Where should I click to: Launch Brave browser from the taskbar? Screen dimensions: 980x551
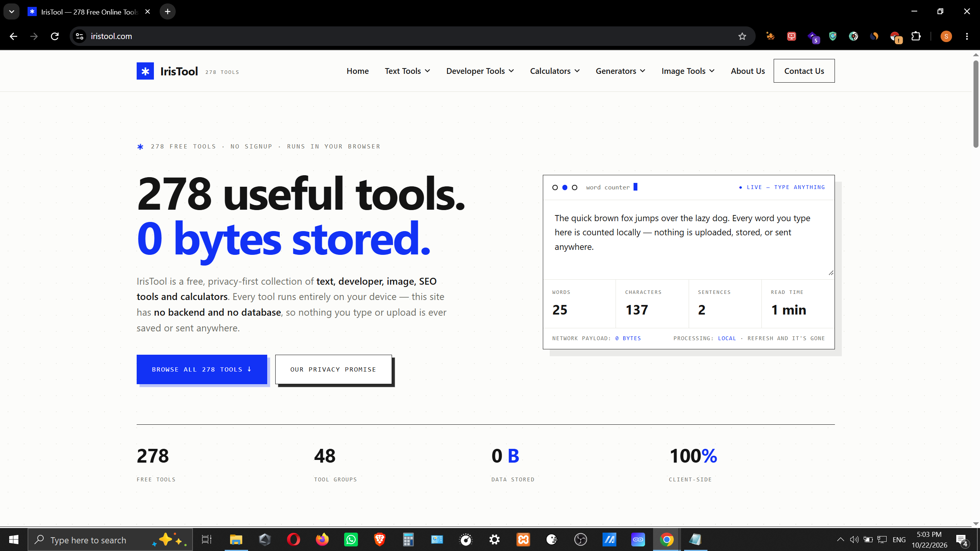pos(380,540)
